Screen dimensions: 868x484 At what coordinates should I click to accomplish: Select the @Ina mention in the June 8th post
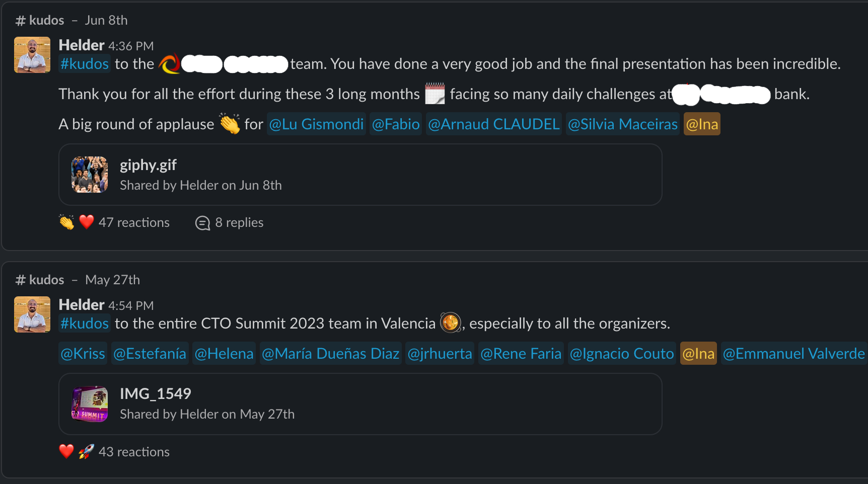[702, 124]
